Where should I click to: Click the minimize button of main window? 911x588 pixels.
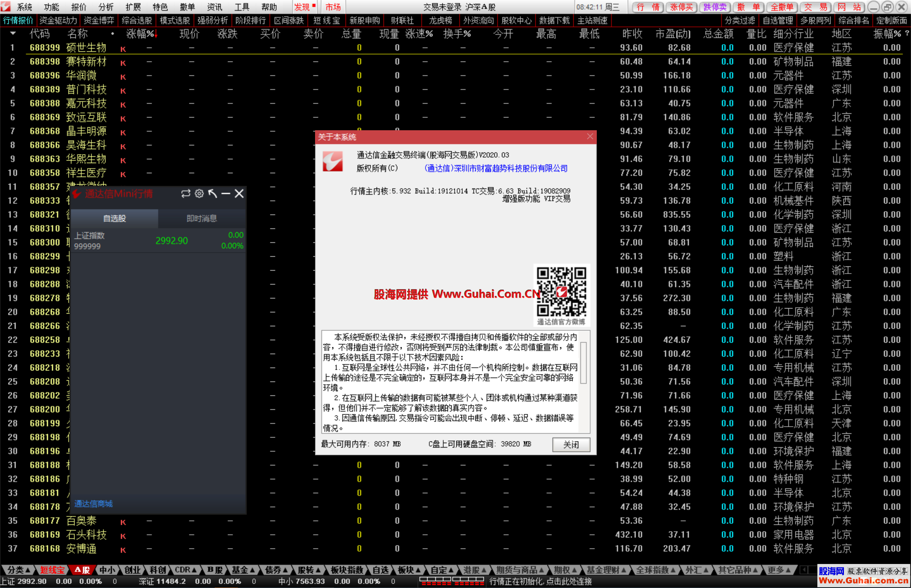(873, 7)
